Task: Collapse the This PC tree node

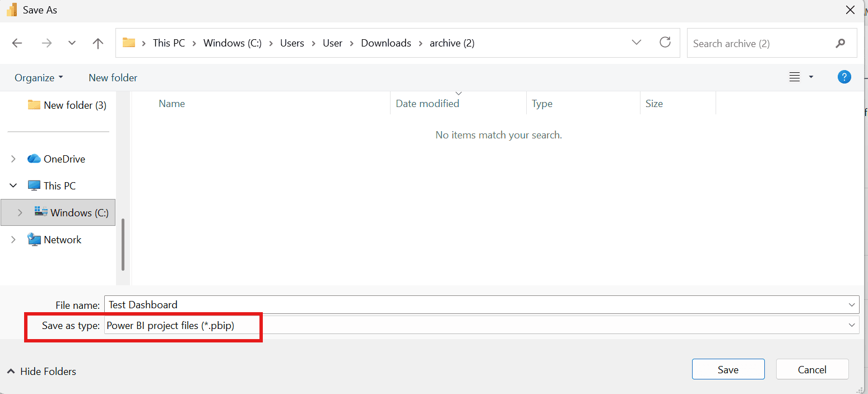Action: [13, 186]
